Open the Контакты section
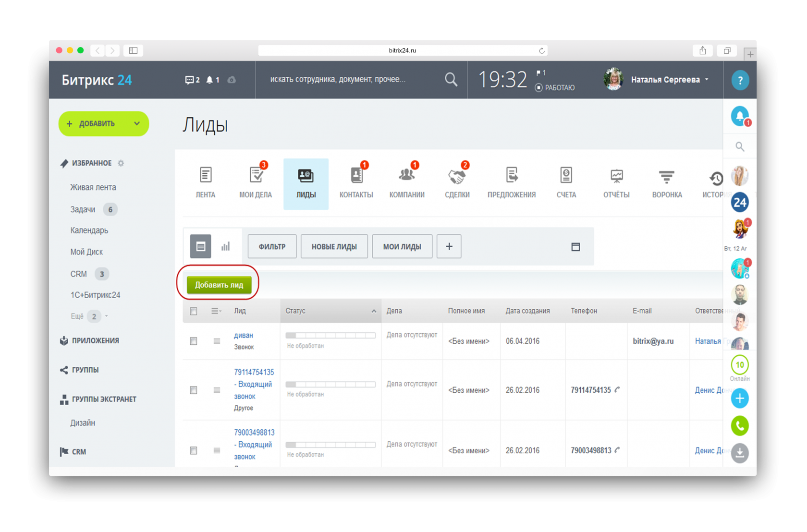Screen dimensions: 807x532 356,183
